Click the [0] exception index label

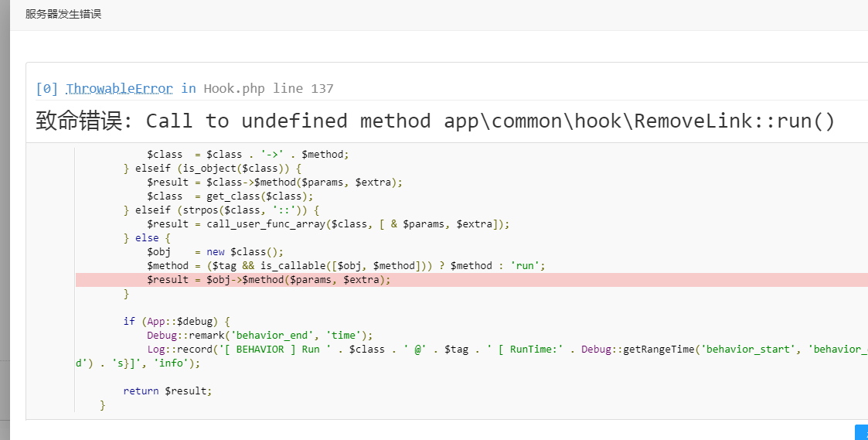pos(47,88)
